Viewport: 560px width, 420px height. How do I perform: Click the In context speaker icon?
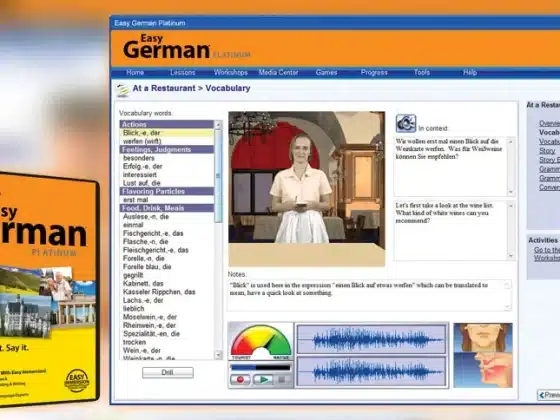406,123
